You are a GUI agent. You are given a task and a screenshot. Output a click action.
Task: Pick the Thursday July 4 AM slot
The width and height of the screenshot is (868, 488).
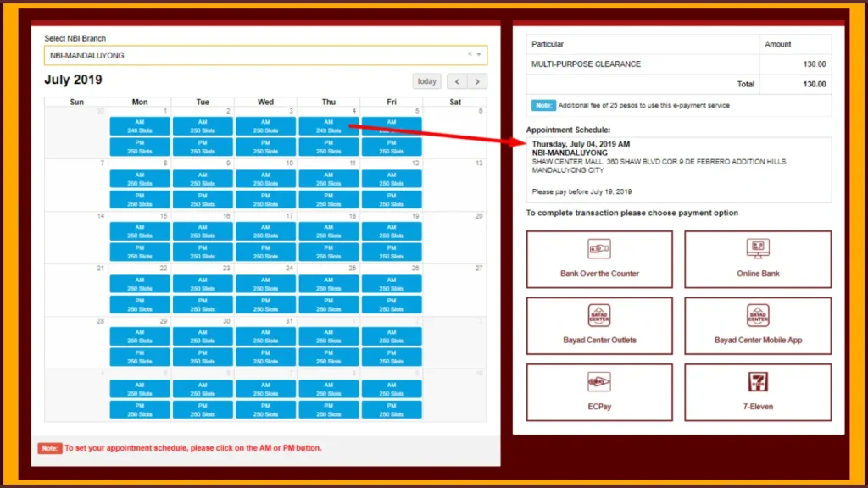point(328,125)
